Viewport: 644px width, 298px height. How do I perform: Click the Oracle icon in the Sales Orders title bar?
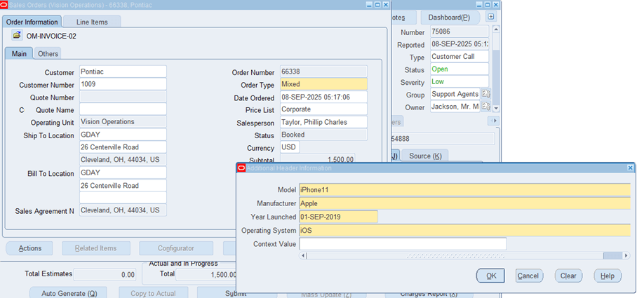(4, 5)
